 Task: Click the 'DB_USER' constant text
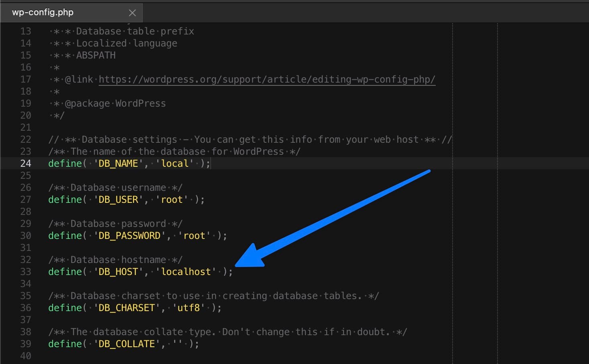pyautogui.click(x=118, y=200)
